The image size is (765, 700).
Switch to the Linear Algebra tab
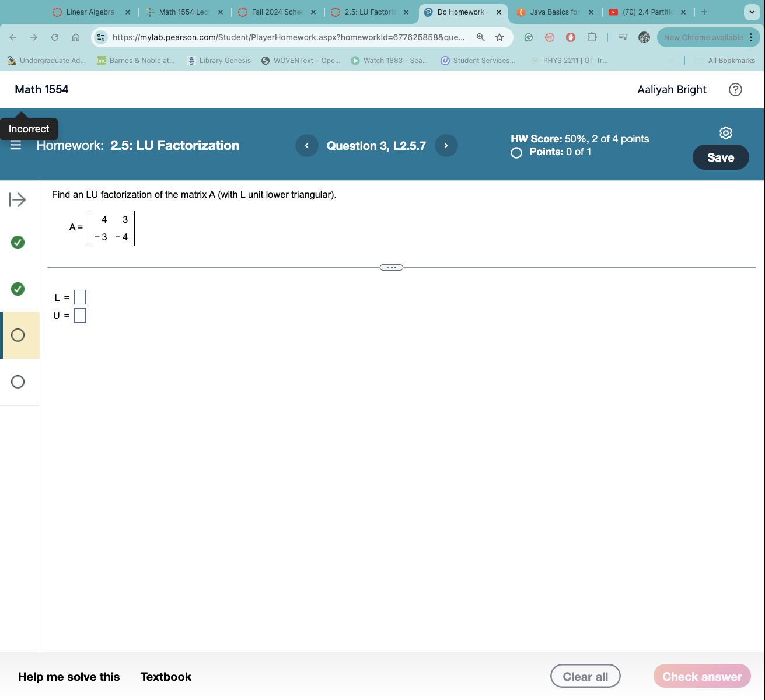click(90, 12)
